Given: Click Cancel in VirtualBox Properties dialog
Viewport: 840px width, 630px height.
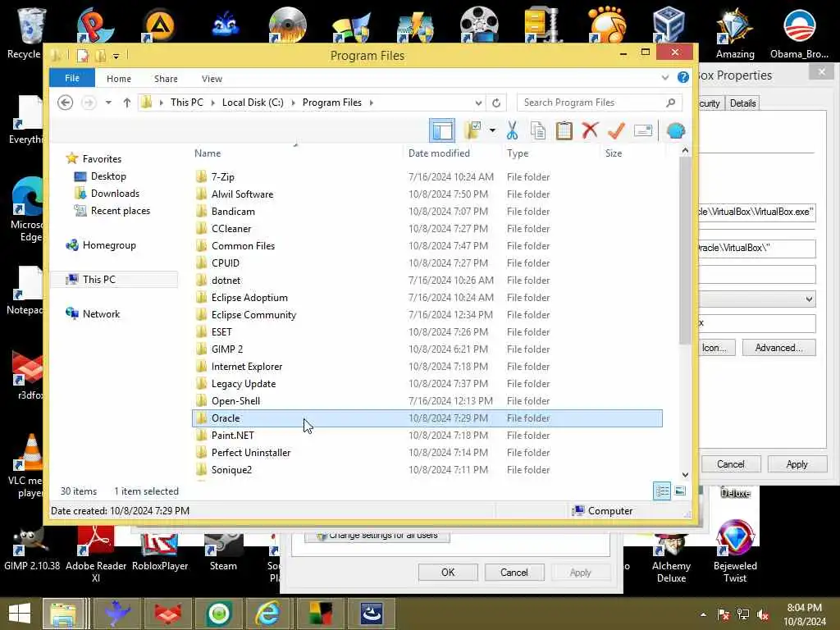Looking at the screenshot, I should pyautogui.click(x=730, y=464).
